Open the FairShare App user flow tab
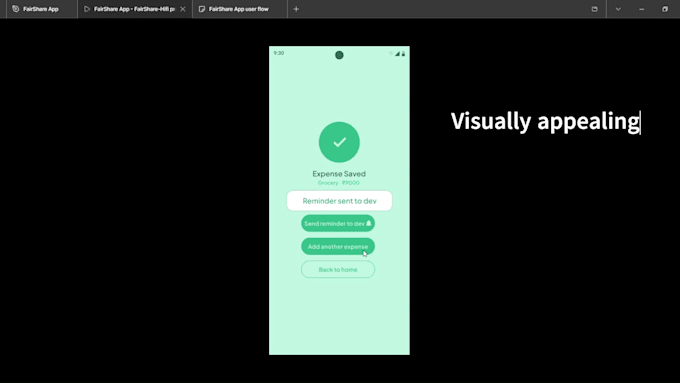 (x=239, y=9)
